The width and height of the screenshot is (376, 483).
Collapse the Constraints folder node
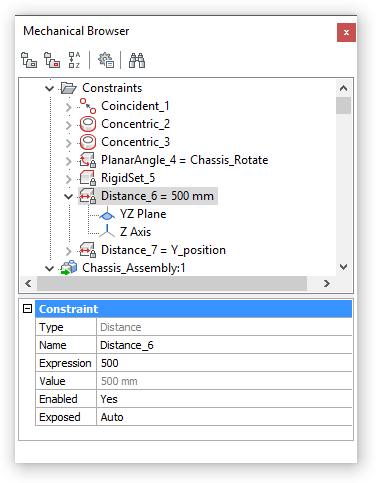point(49,88)
